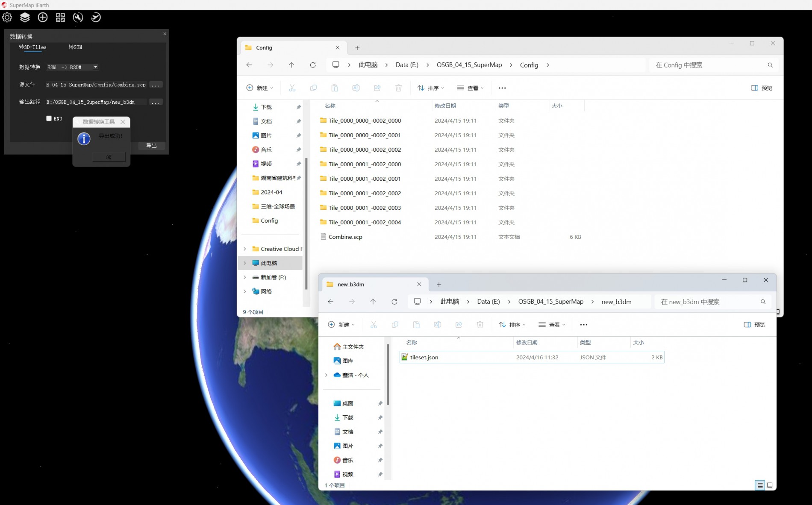Image resolution: width=812 pixels, height=505 pixels.
Task: Select the Combine.scp file
Action: click(345, 237)
